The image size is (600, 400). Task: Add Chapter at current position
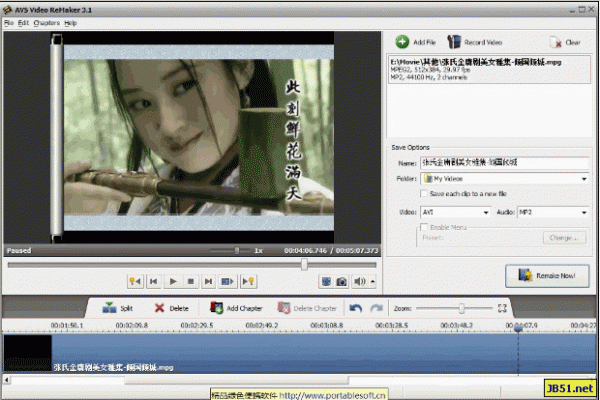[x=236, y=308]
